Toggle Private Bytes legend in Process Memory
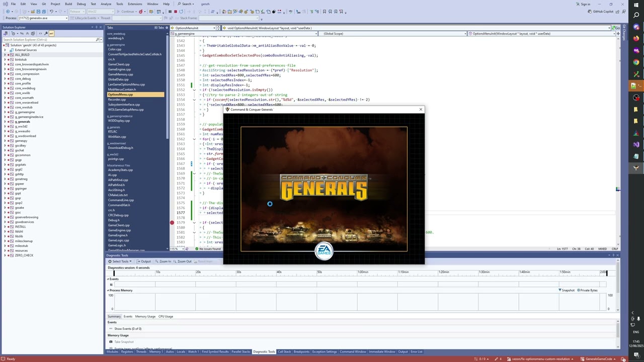This screenshot has height=362, width=644. (588, 290)
